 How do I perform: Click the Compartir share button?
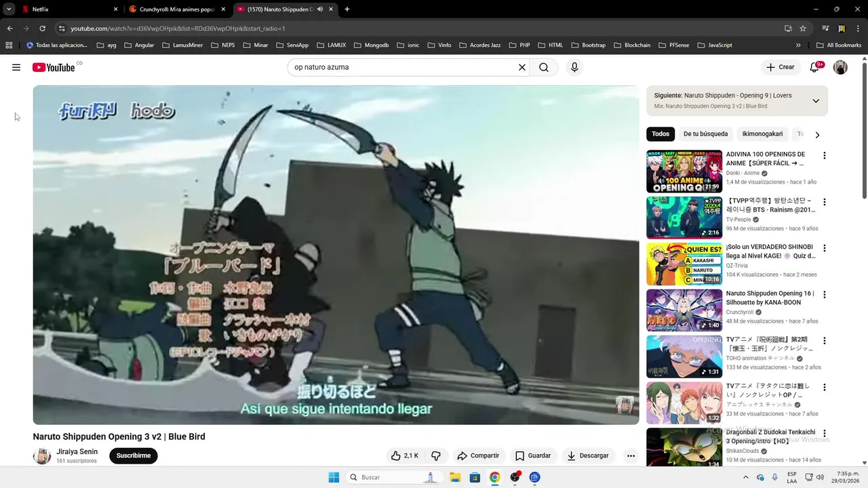478,455
